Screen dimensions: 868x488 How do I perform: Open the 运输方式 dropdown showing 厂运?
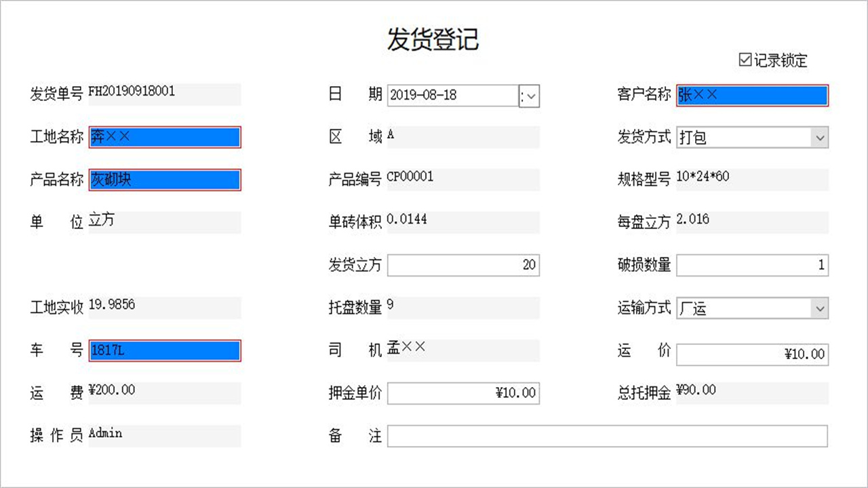click(x=818, y=308)
